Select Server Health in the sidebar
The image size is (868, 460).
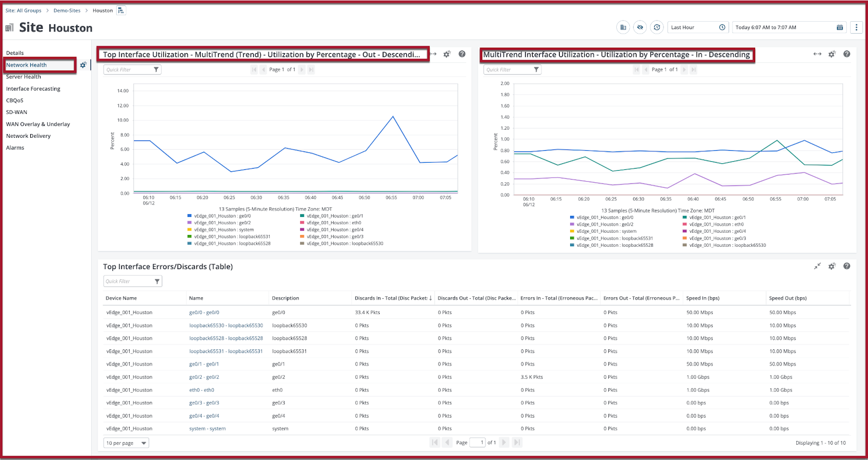coord(23,77)
